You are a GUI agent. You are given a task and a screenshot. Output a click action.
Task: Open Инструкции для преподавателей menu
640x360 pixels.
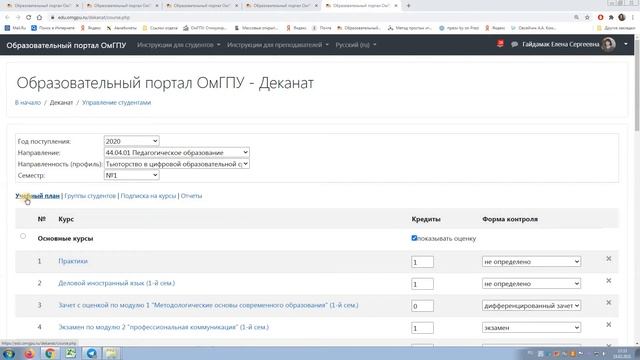[x=278, y=45]
